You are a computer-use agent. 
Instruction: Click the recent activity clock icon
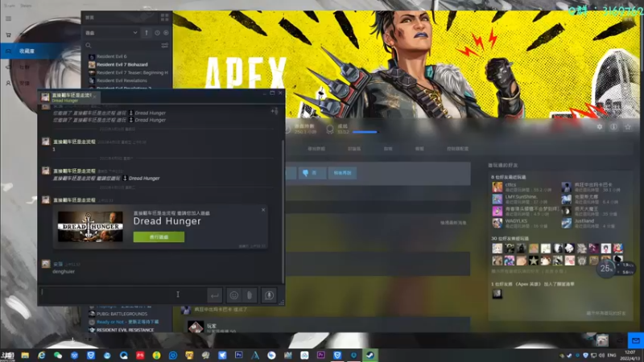click(x=157, y=33)
